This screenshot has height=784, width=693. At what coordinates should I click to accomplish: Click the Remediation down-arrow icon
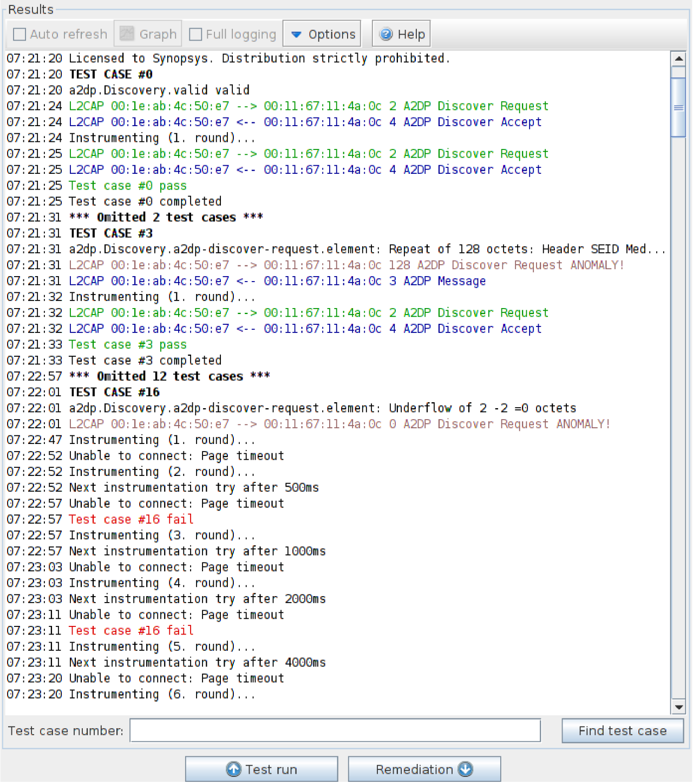pos(466,769)
